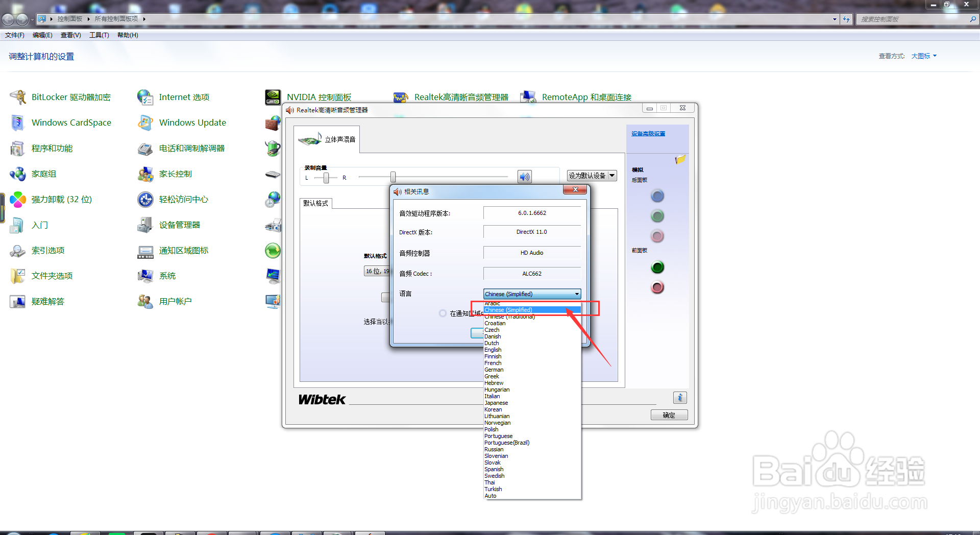Expand the arrow after 控制面板 in address bar

click(x=88, y=19)
